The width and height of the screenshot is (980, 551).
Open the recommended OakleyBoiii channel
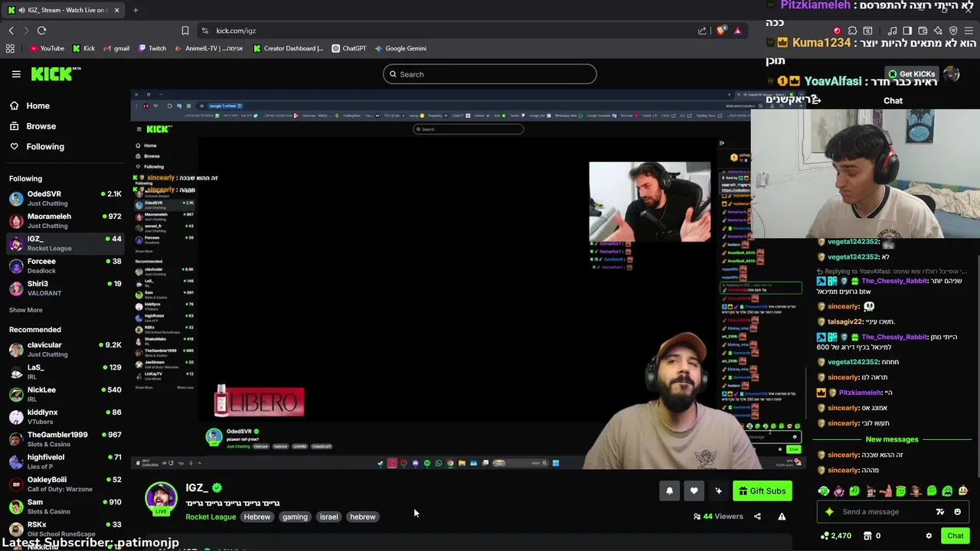click(x=65, y=484)
